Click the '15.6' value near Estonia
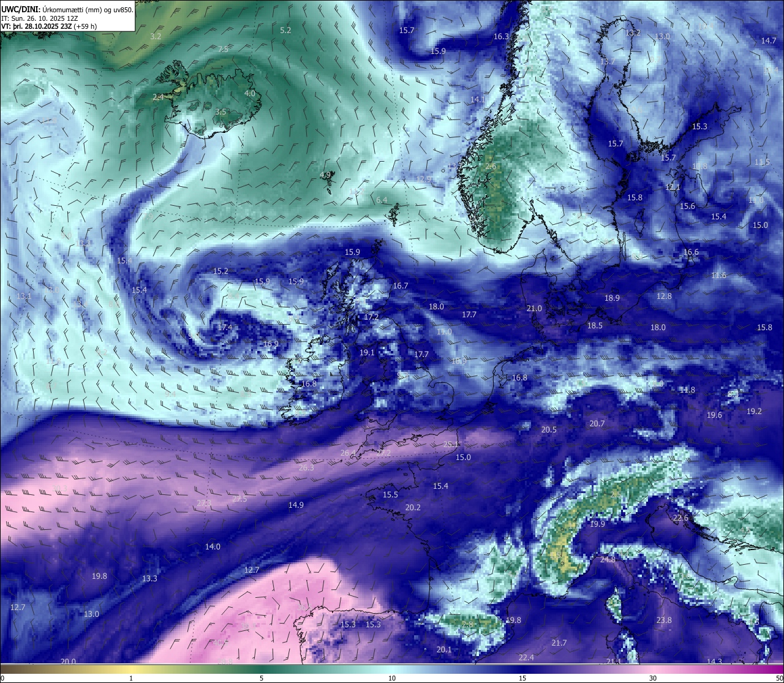This screenshot has height=683, width=784. pos(688,206)
